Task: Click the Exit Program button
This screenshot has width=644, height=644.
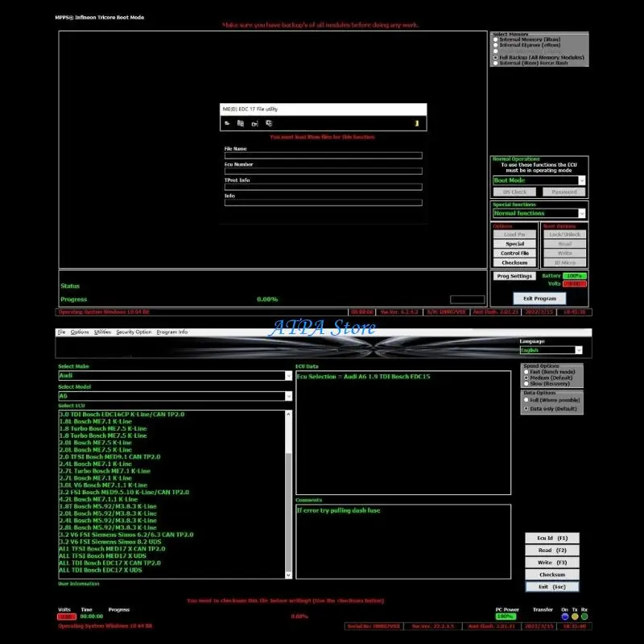Action: click(x=539, y=299)
